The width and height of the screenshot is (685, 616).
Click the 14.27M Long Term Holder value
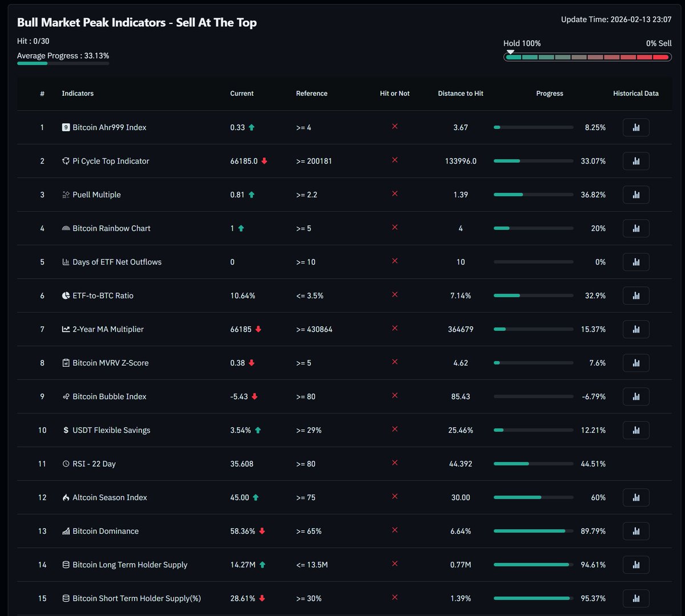coord(243,565)
